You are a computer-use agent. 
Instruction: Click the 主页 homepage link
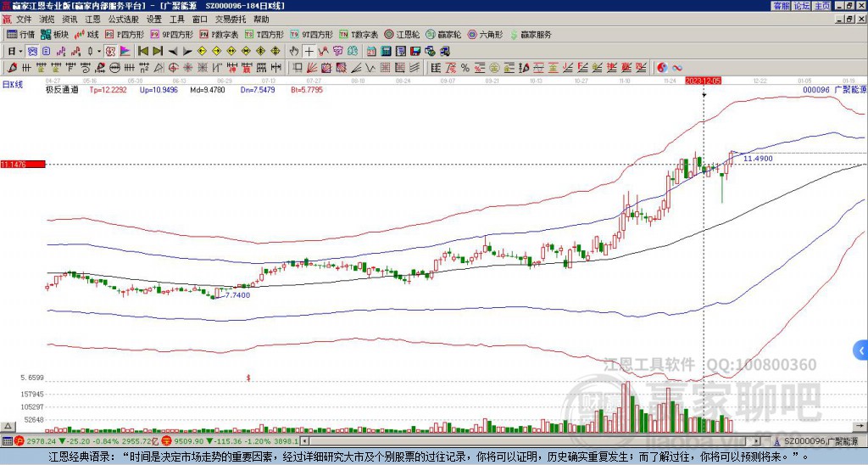pyautogui.click(x=822, y=6)
